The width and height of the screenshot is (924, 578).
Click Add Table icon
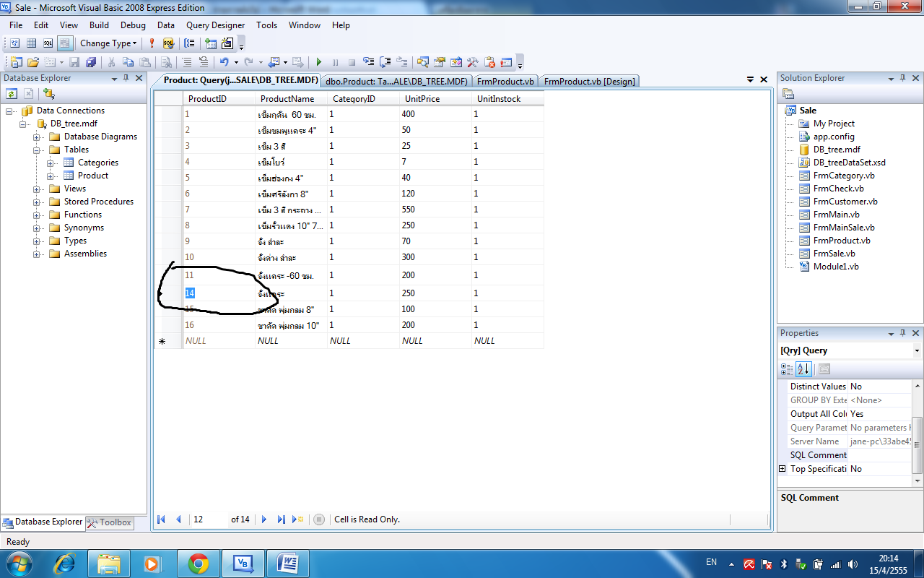(211, 43)
